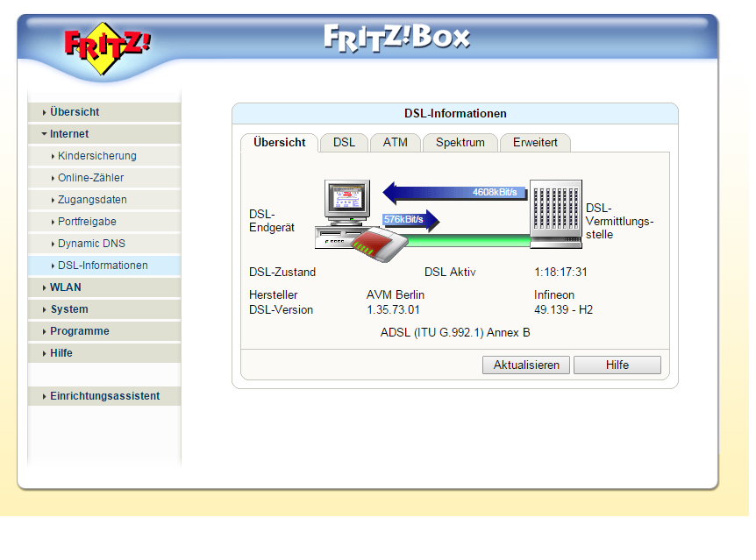Expand the System sidebar section
The width and height of the screenshot is (756, 560).
(x=104, y=309)
